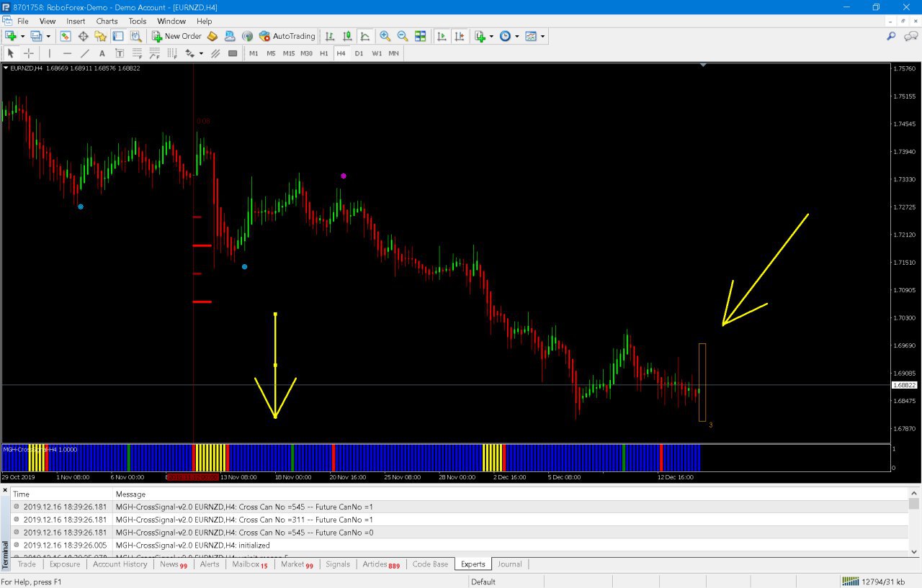Tile chart windows icon
The width and height of the screenshot is (922, 588).
point(421,36)
